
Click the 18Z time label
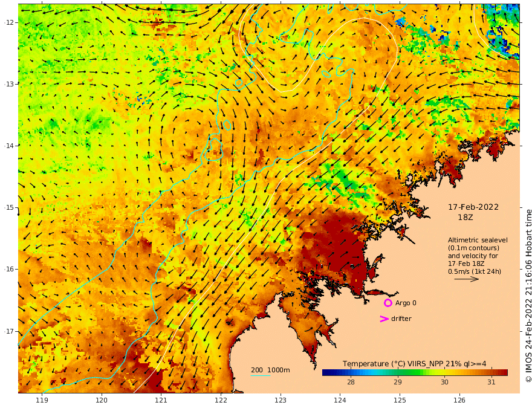pos(465,218)
